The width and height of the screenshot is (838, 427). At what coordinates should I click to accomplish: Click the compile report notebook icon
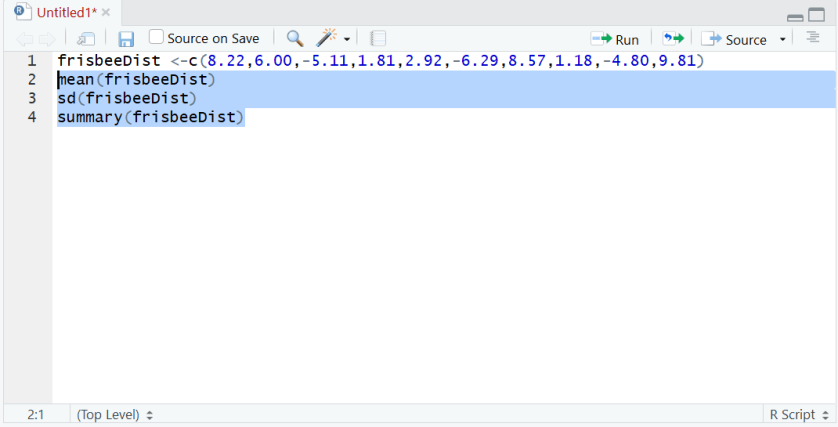click(378, 39)
